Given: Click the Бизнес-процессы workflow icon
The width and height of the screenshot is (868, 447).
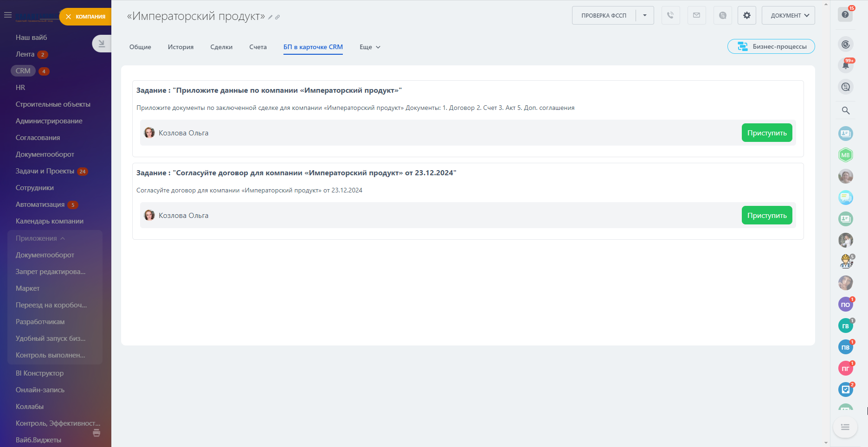Looking at the screenshot, I should (743, 46).
